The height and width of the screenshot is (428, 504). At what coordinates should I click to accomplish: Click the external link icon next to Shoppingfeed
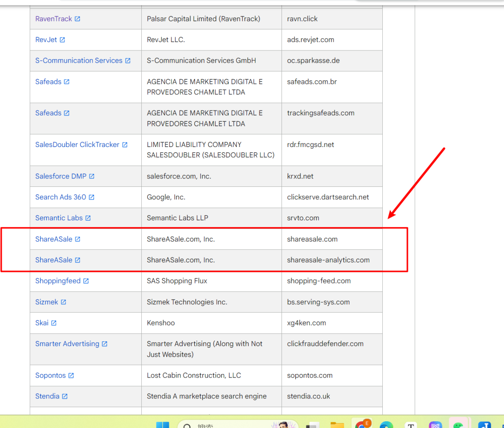86,281
